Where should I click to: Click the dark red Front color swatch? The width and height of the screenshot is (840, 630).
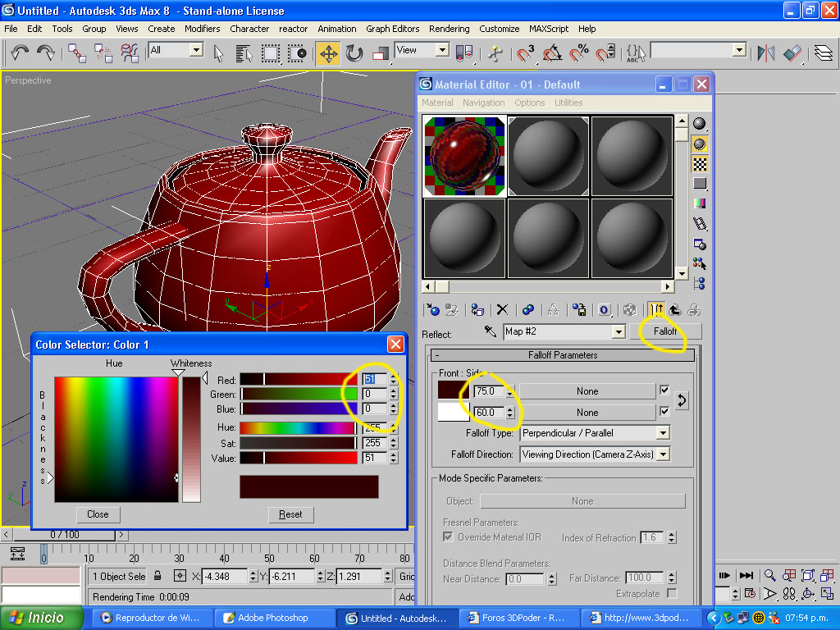453,390
